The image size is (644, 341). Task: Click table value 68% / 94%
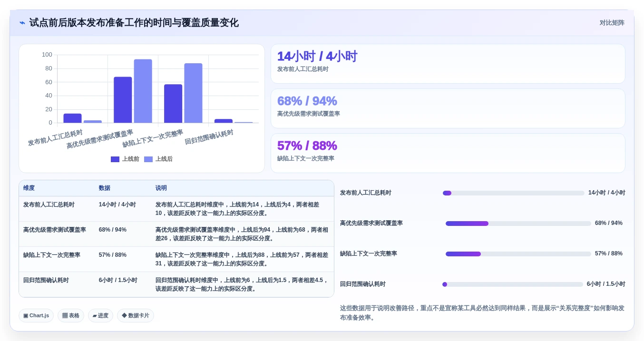[x=113, y=230]
